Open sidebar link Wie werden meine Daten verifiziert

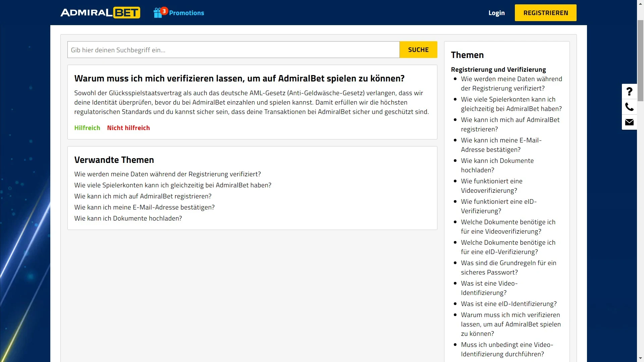coord(511,83)
